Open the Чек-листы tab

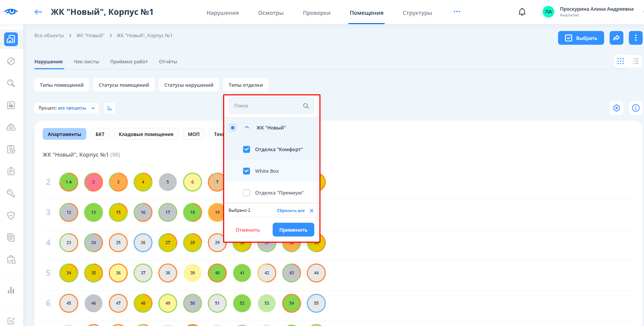tap(86, 62)
